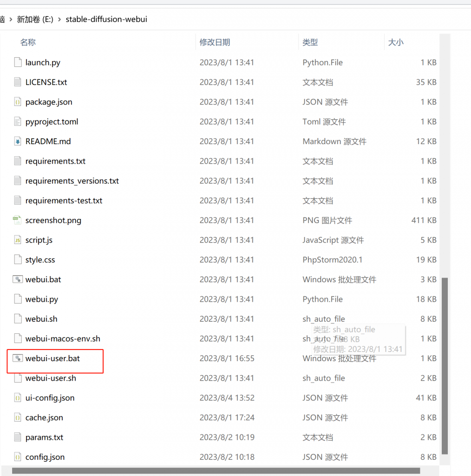Select the webui-user.bat file name
471x476 pixels.
(x=52, y=358)
